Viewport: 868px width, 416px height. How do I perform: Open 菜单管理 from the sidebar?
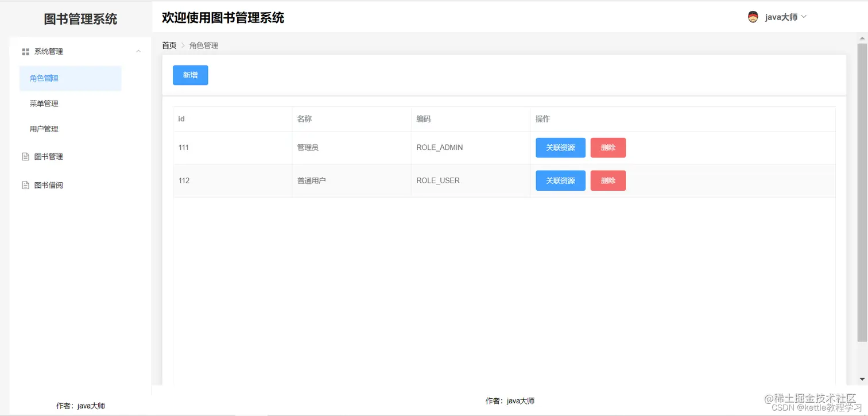point(44,103)
